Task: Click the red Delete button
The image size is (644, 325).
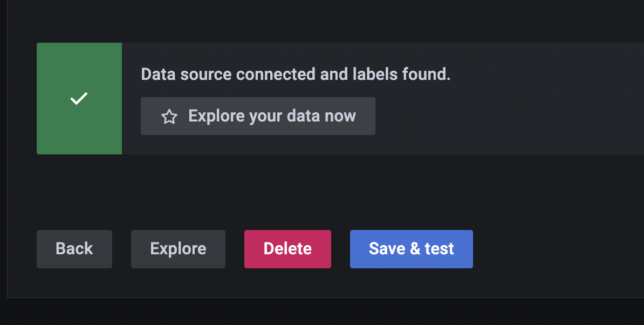Action: click(287, 249)
